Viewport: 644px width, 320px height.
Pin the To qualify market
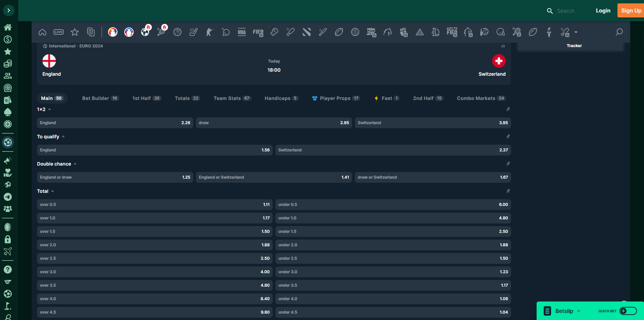[508, 136]
